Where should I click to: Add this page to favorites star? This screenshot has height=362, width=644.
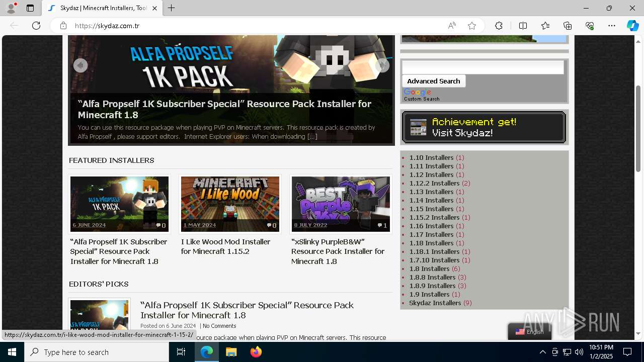[x=472, y=26]
